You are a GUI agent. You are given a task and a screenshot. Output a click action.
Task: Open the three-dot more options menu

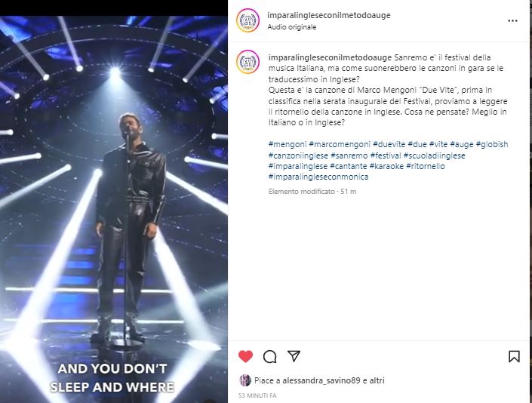(512, 21)
